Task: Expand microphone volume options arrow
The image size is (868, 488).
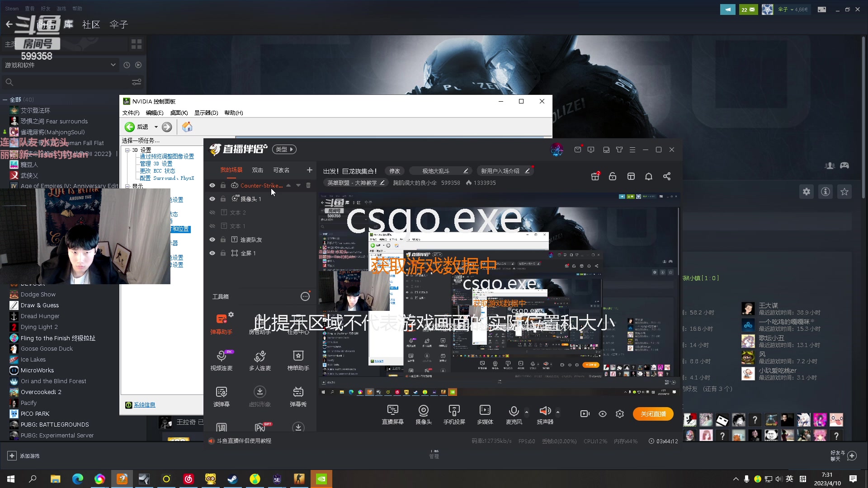Action: [x=527, y=412]
